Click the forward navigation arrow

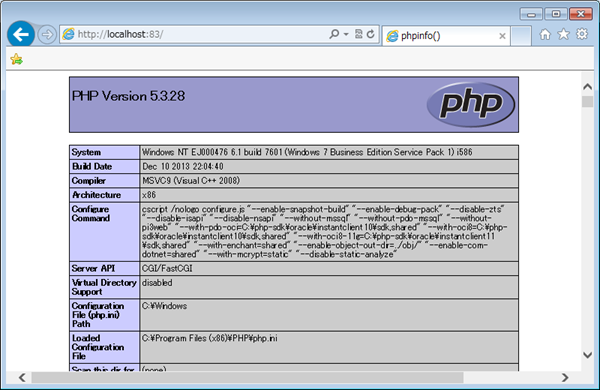47,35
